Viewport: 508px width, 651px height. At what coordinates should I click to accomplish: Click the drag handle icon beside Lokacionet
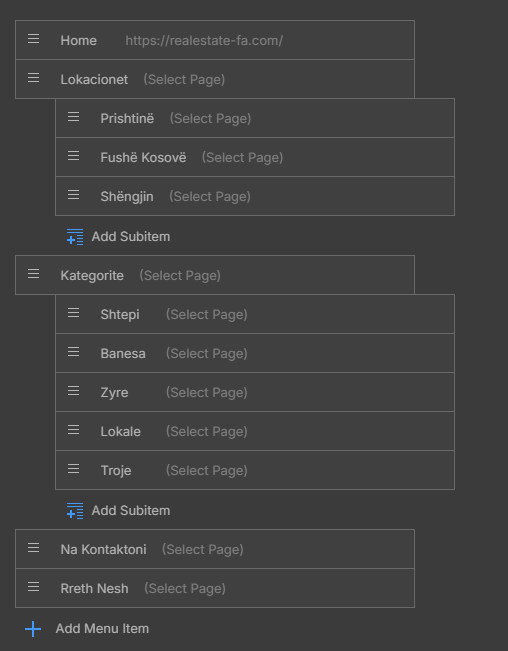point(34,78)
